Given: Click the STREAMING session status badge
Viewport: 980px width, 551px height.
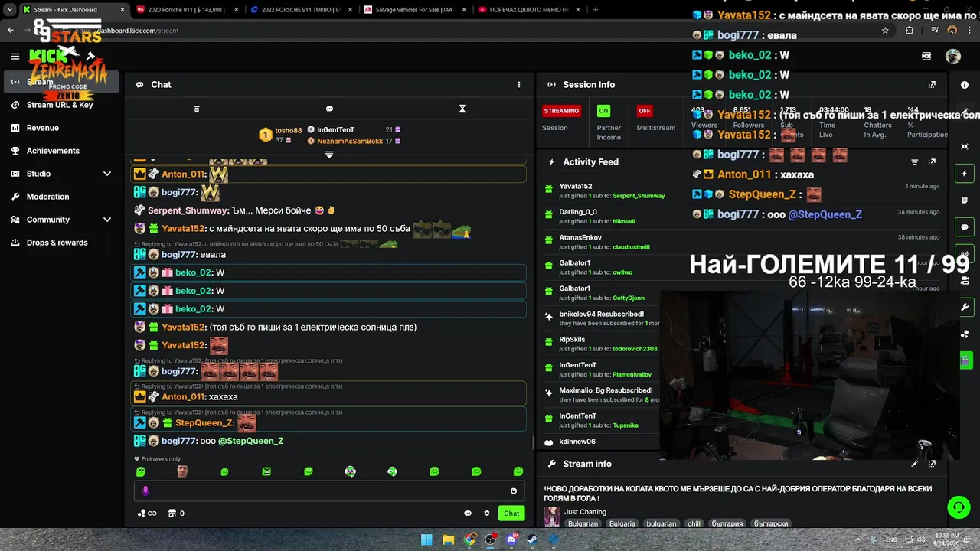Looking at the screenshot, I should point(561,111).
